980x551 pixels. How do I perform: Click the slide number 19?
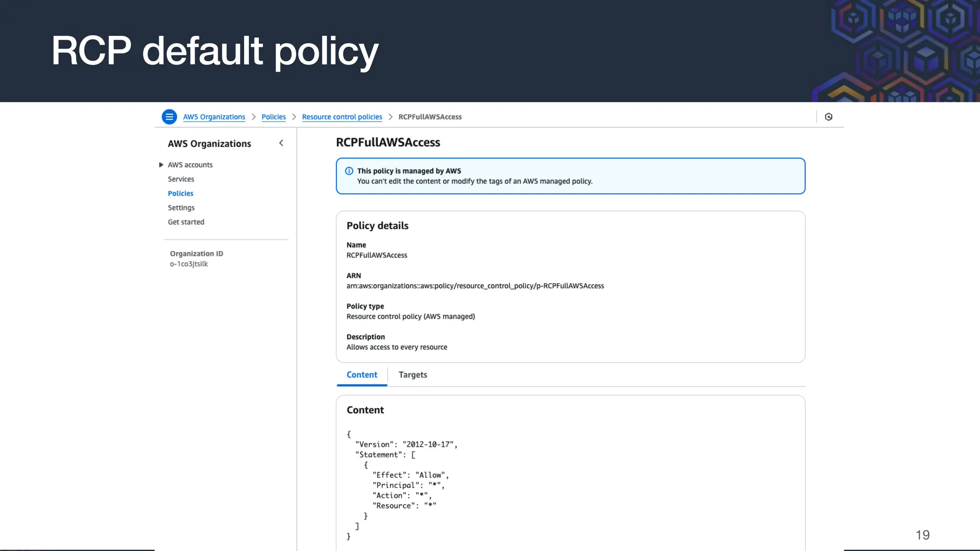point(923,535)
